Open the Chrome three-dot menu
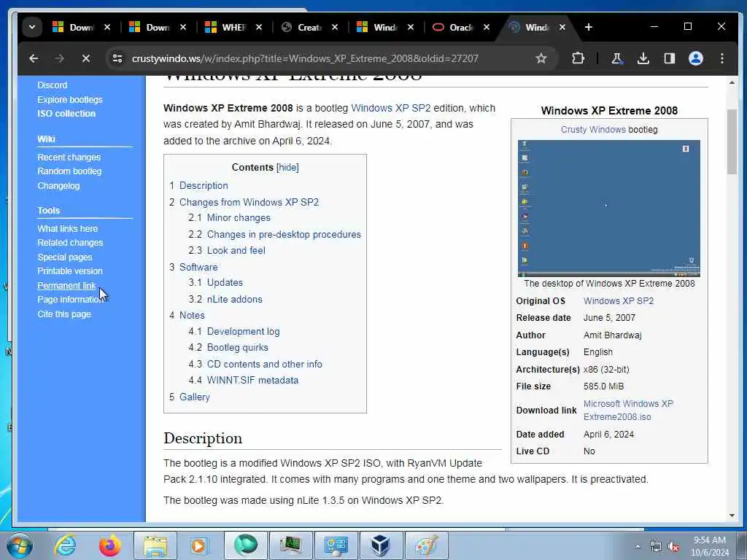This screenshot has width=747, height=560. (722, 58)
